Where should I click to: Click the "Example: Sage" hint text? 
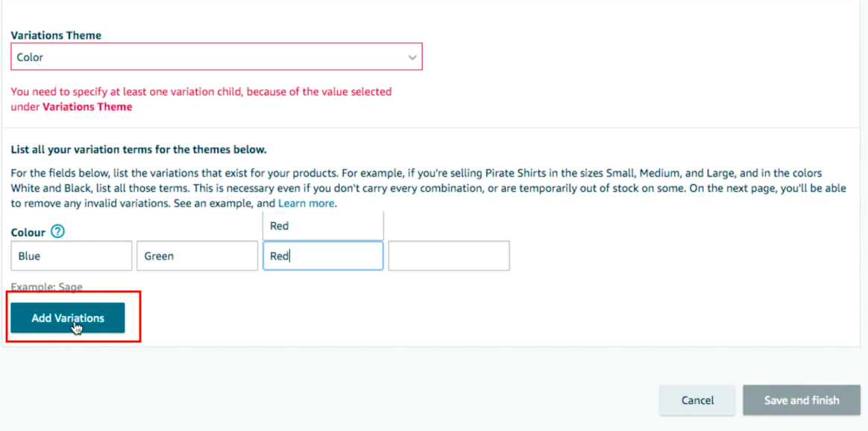pyautogui.click(x=46, y=287)
